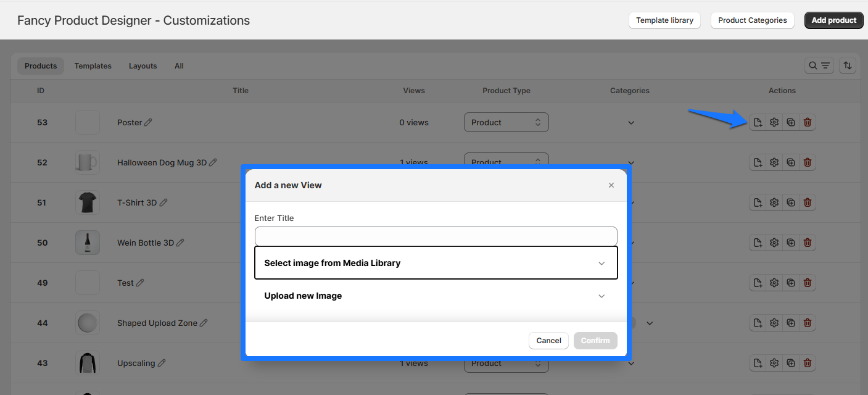Open settings for Wein Bottle 3D

(x=774, y=243)
